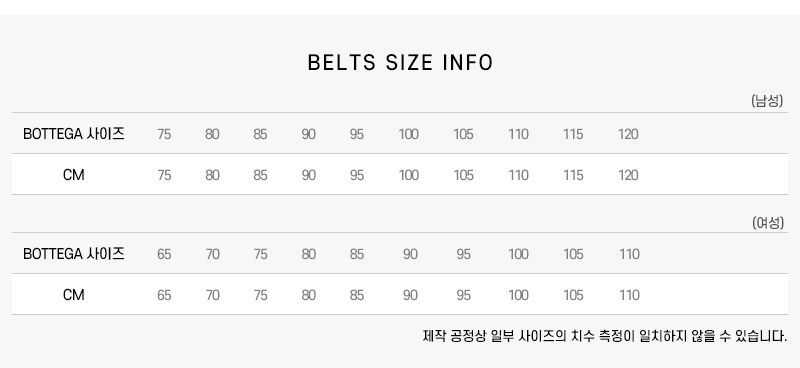This screenshot has width=800, height=368.
Task: Select 110 in the women's CM row
Action: point(629,295)
